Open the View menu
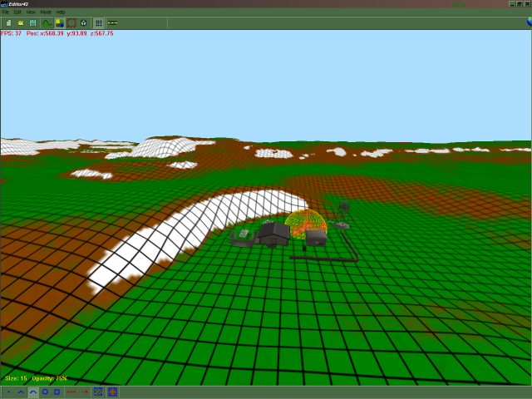The width and height of the screenshot is (532, 399). [x=31, y=12]
